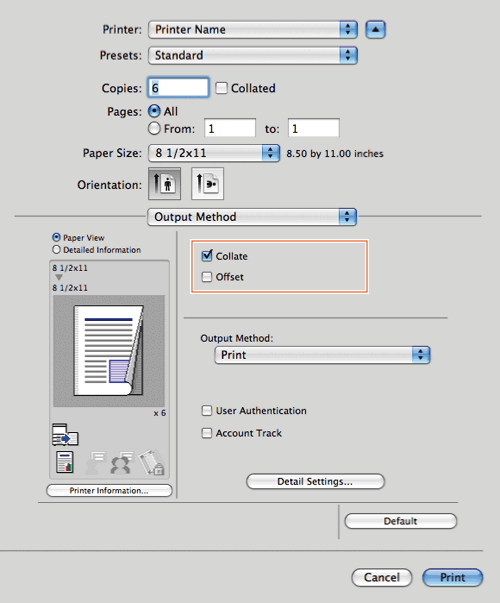Click the dimmed secure print lock icon

coord(152,462)
